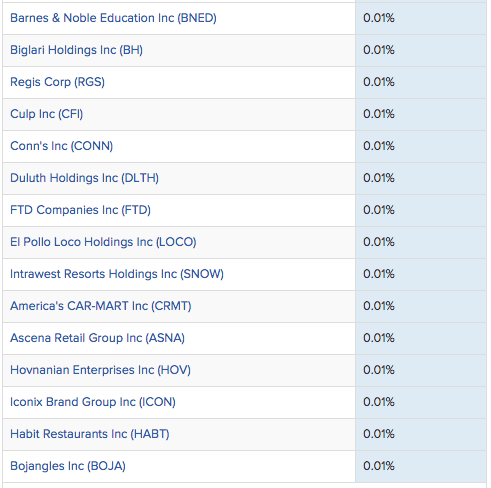Click the 0.01% cell in Bojangles row
Image resolution: width=491 pixels, height=488 pixels.
click(x=421, y=466)
